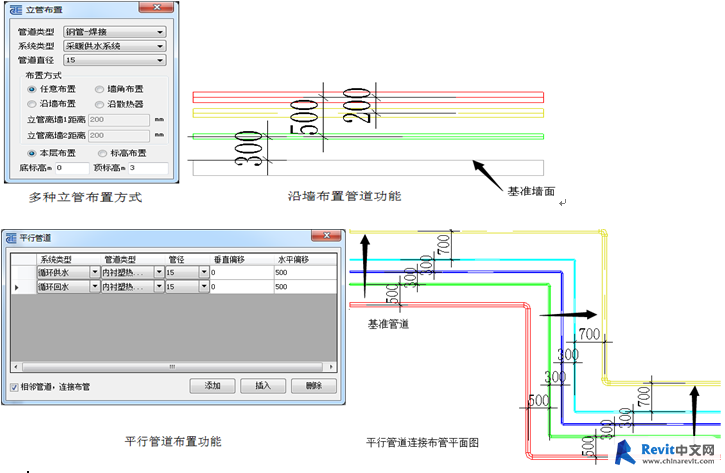Click 水平偏移 500 cell in 循环供水 row
The image size is (725, 473).
point(305,272)
